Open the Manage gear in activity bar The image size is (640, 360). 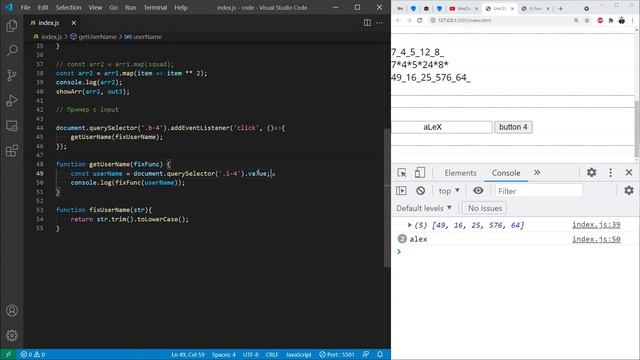click(12, 336)
